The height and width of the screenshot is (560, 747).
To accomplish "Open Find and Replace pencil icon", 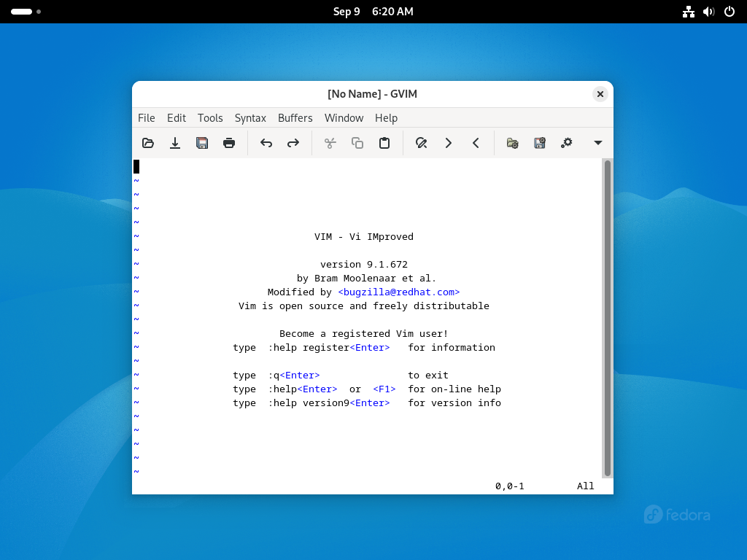I will (x=421, y=143).
